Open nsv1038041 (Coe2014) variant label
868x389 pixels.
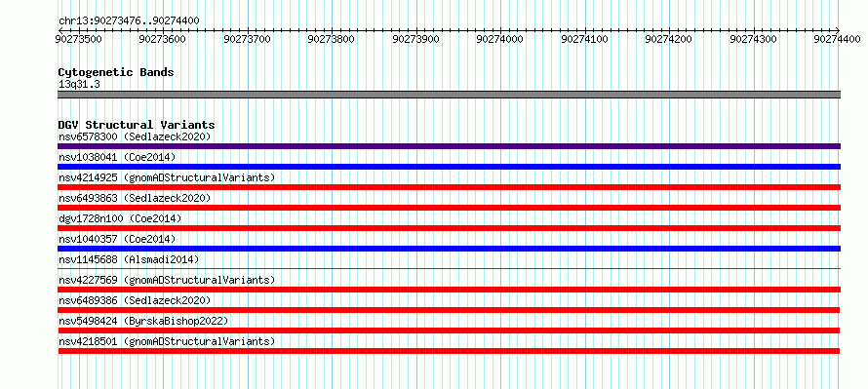point(117,157)
